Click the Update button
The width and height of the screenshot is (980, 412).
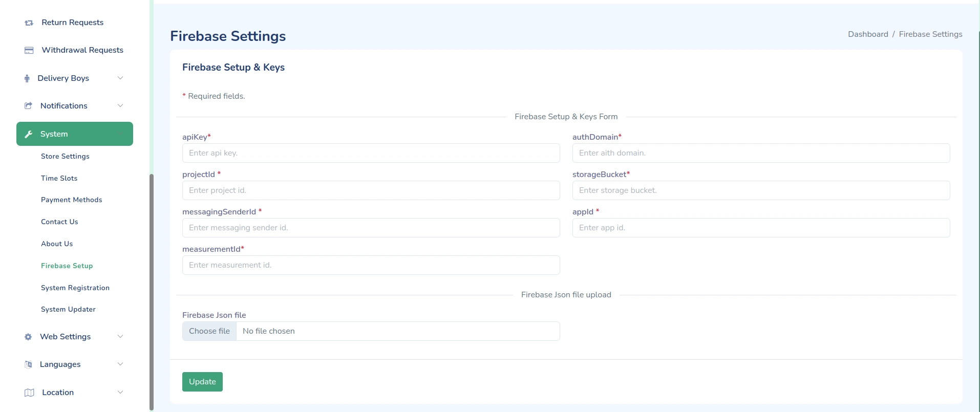pos(202,382)
